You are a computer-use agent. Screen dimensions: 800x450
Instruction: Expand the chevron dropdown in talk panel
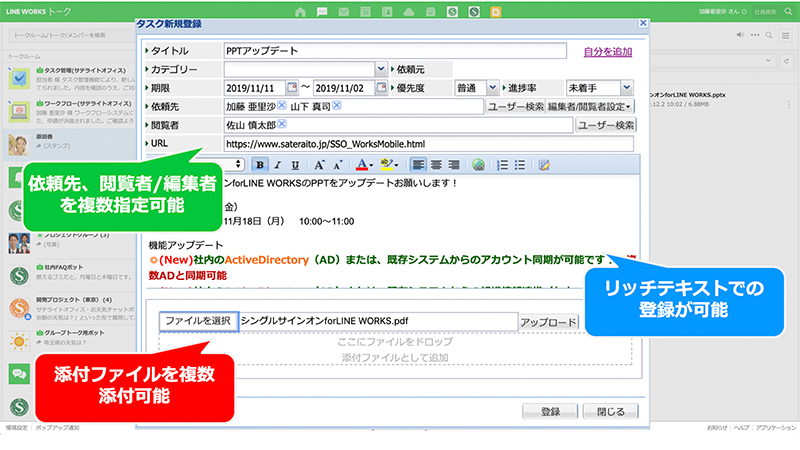point(768,61)
